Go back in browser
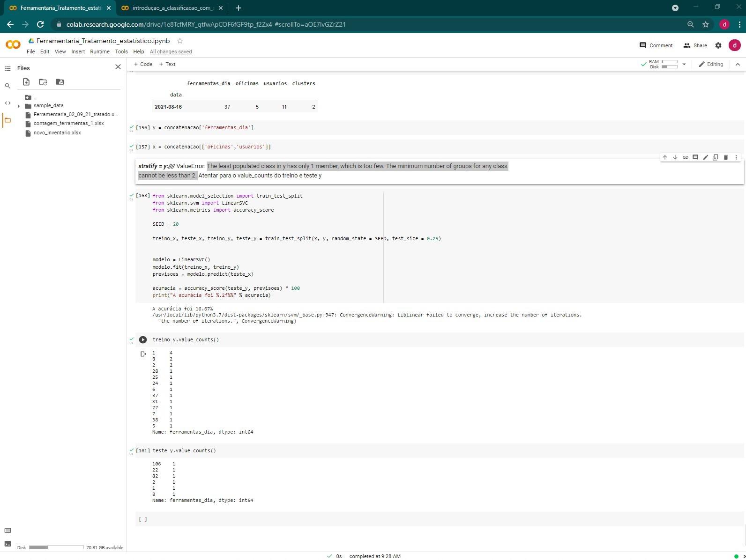746x560 pixels. pyautogui.click(x=10, y=24)
